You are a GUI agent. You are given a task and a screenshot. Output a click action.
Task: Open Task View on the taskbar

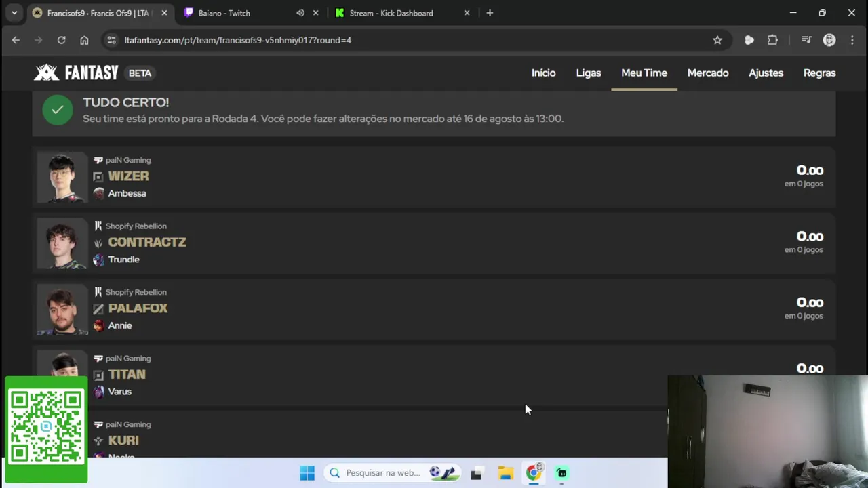click(x=476, y=473)
